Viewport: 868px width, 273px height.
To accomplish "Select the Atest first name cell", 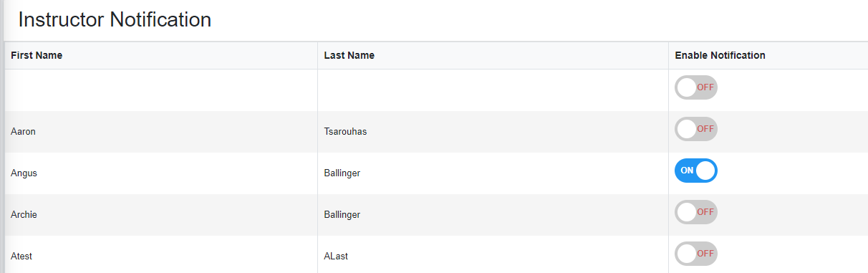I will click(161, 254).
